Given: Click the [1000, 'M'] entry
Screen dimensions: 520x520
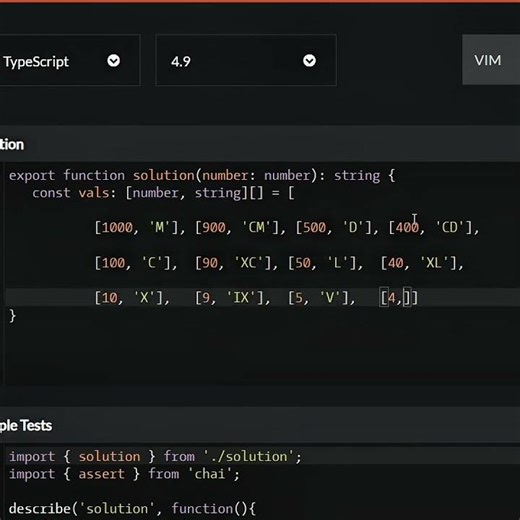Looking at the screenshot, I should pos(137,228).
